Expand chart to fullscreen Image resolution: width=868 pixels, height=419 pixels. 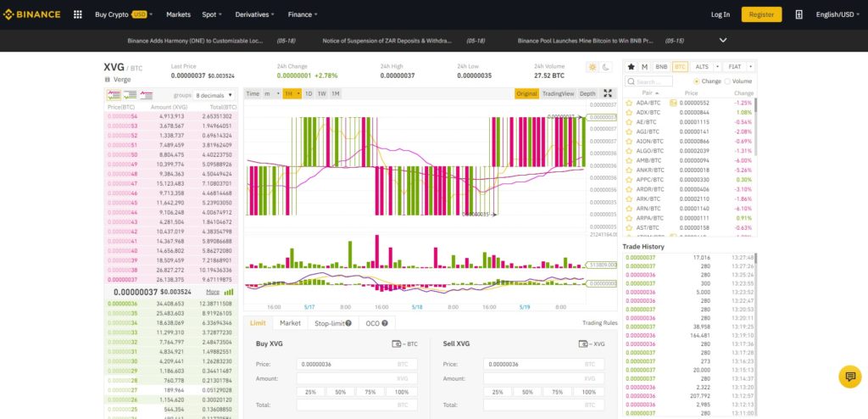pyautogui.click(x=608, y=93)
